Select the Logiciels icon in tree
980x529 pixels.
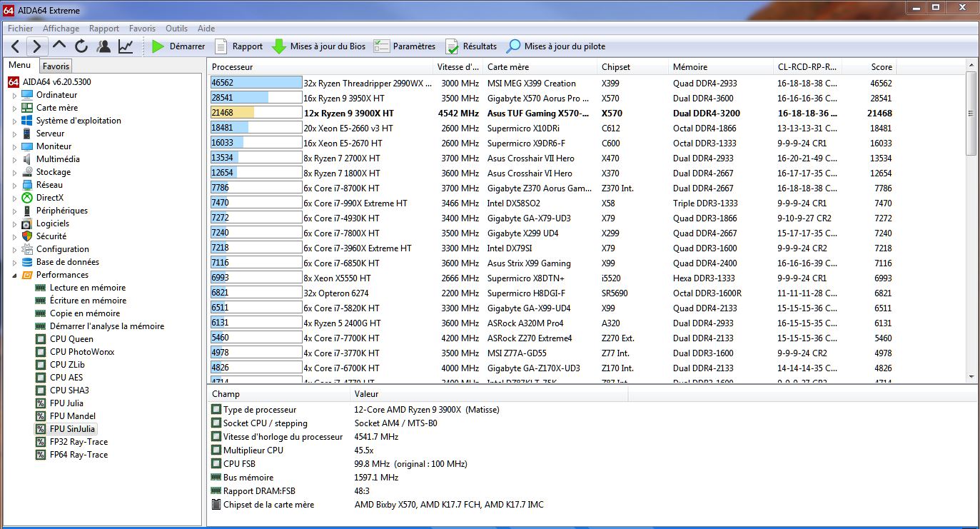[x=27, y=223]
